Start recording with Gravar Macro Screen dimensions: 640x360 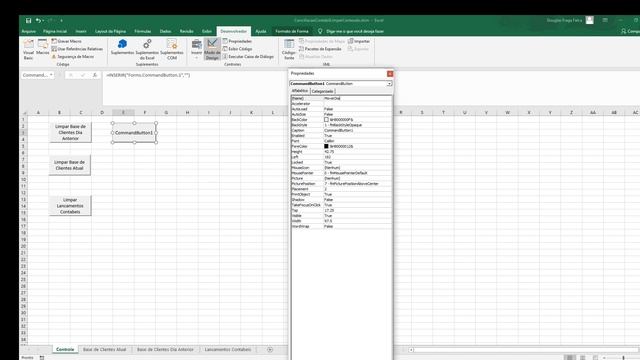[x=67, y=41]
